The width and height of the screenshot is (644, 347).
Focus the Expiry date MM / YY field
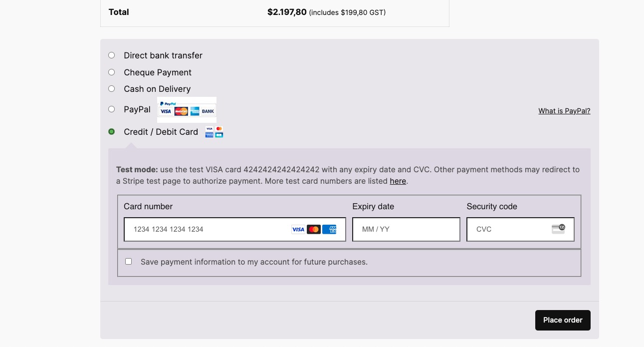pyautogui.click(x=406, y=229)
